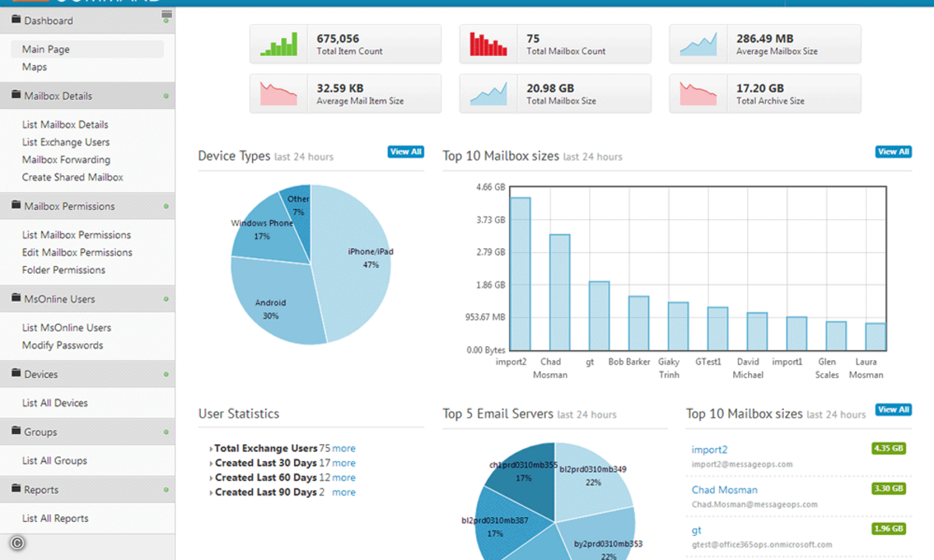934x560 pixels.
Task: Open List MsOnline Users
Action: pyautogui.click(x=67, y=327)
